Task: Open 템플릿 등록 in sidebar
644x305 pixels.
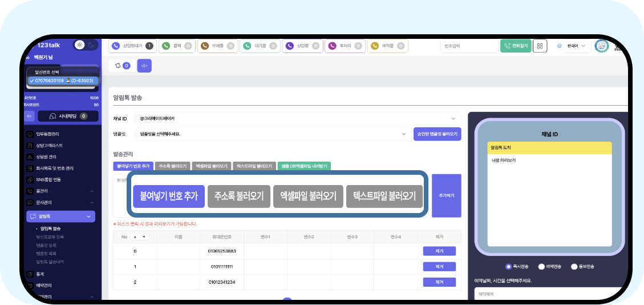Action: [47, 244]
